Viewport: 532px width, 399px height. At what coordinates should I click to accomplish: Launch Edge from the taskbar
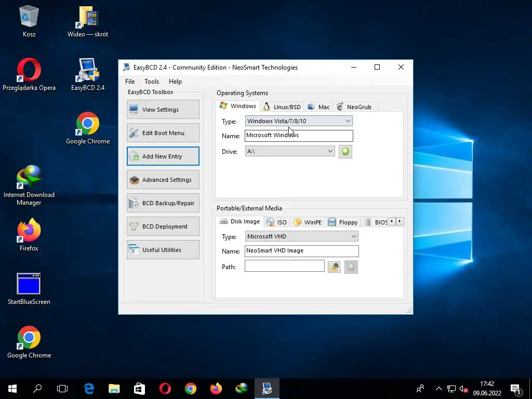click(x=89, y=389)
